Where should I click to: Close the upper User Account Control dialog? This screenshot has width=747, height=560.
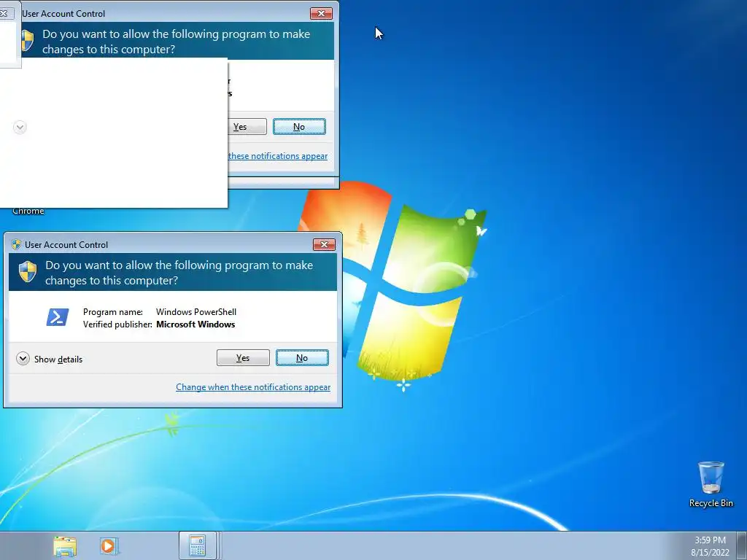tap(321, 14)
